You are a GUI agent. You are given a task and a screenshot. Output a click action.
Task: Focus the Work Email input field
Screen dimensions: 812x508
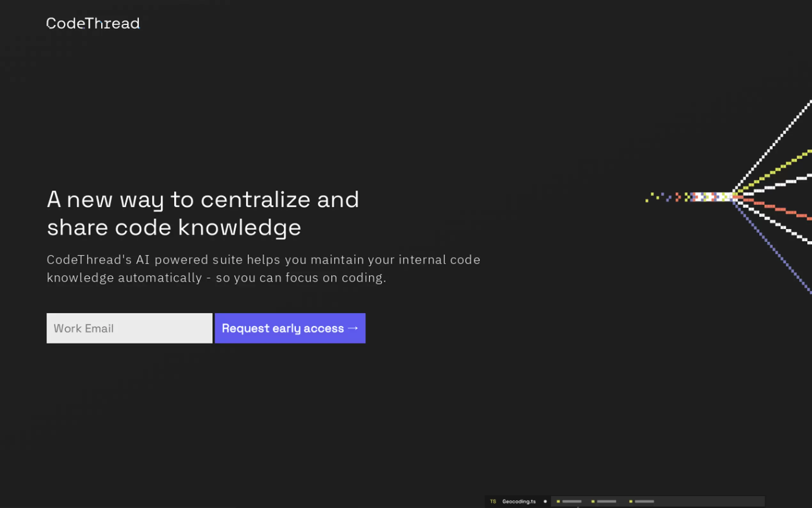[x=129, y=328]
